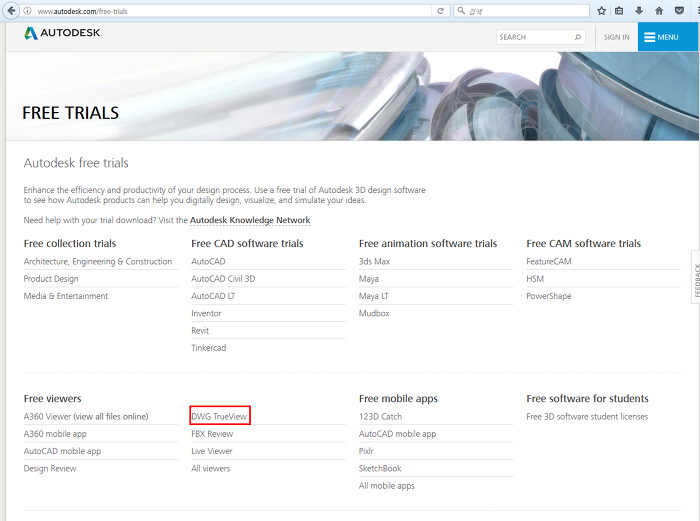
Task: Open the Pixlr app link
Action: coord(366,451)
